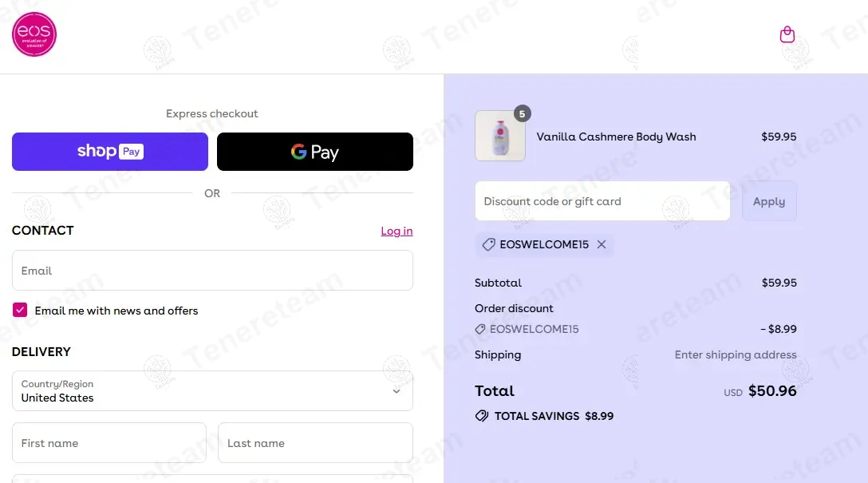This screenshot has width=868, height=483.
Task: Click the Country/Region chevron arrow
Action: pos(397,391)
